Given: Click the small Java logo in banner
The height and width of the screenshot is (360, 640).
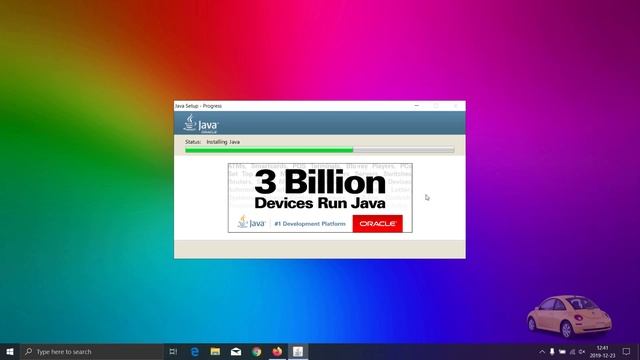Looking at the screenshot, I should (251, 222).
